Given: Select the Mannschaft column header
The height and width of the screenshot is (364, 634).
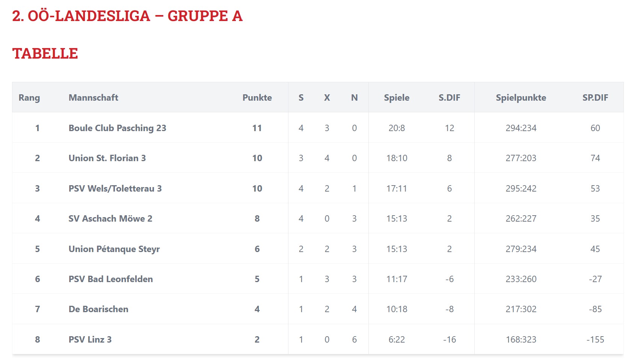Looking at the screenshot, I should (x=93, y=98).
